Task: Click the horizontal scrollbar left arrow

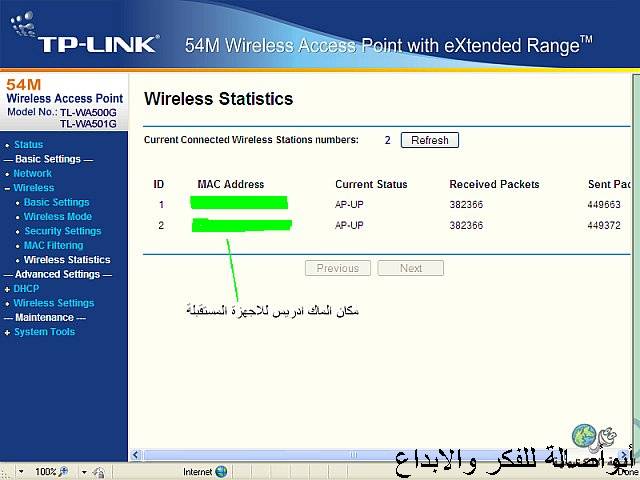Action: (x=136, y=455)
